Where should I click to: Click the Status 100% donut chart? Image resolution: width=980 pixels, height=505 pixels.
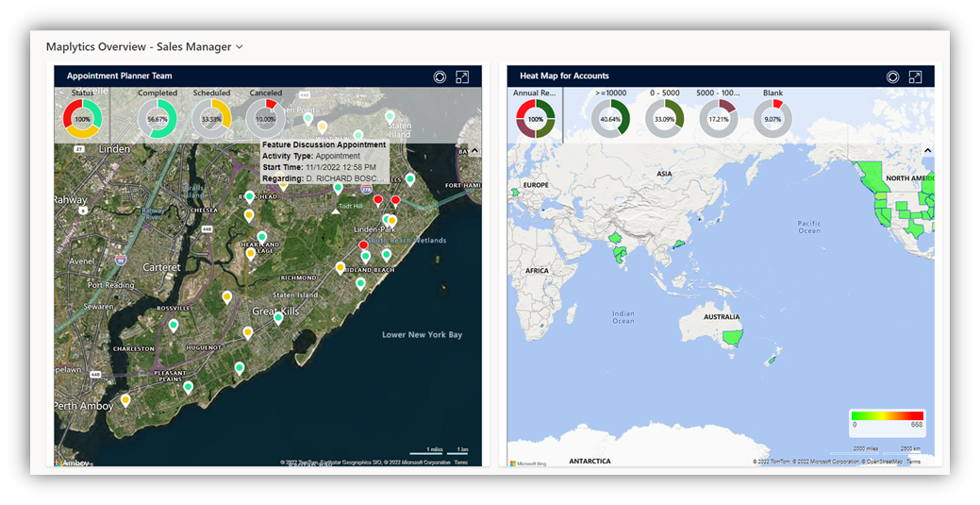tap(82, 119)
